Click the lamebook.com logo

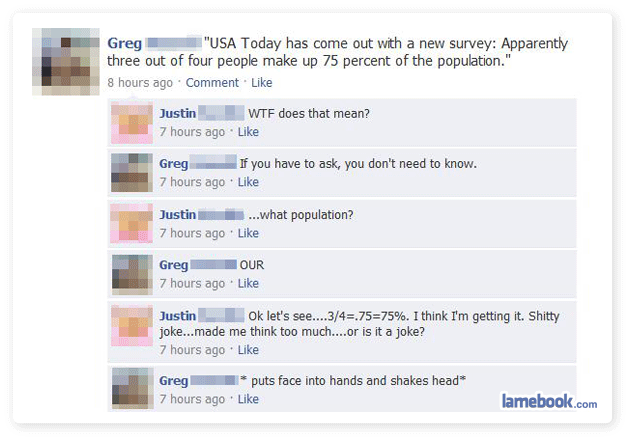point(549,401)
